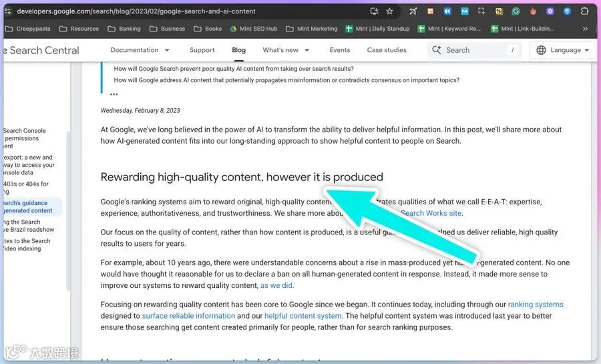Open the Resources bookmark folder
Viewport: 601px width, 364px height.
(x=79, y=29)
